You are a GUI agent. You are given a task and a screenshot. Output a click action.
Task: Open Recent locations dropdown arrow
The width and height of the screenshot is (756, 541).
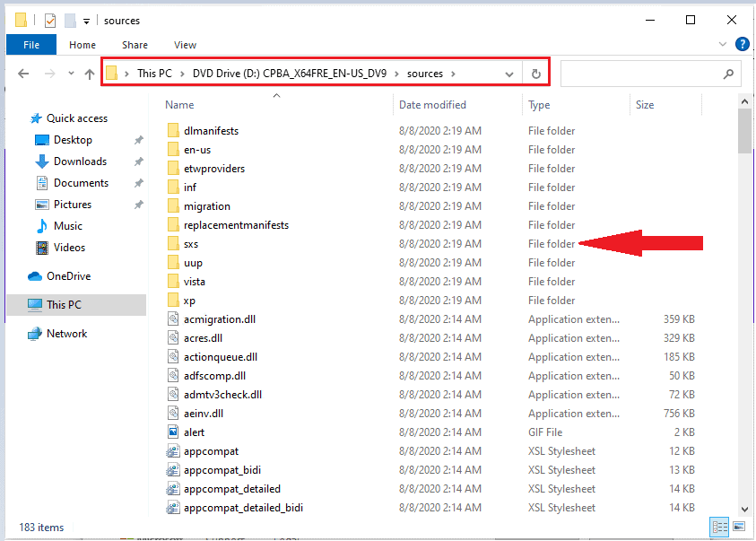click(70, 74)
